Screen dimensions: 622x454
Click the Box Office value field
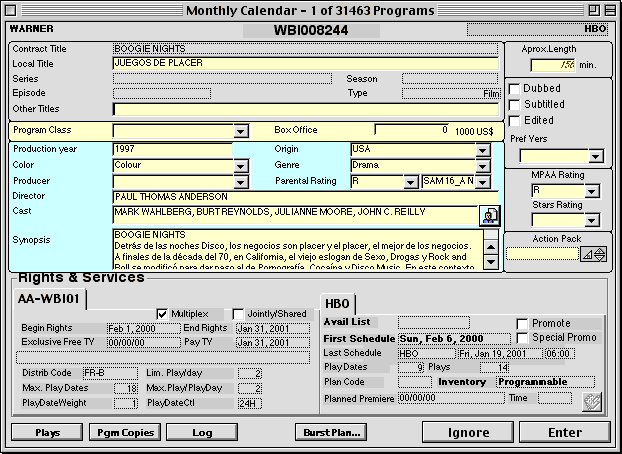pos(412,130)
